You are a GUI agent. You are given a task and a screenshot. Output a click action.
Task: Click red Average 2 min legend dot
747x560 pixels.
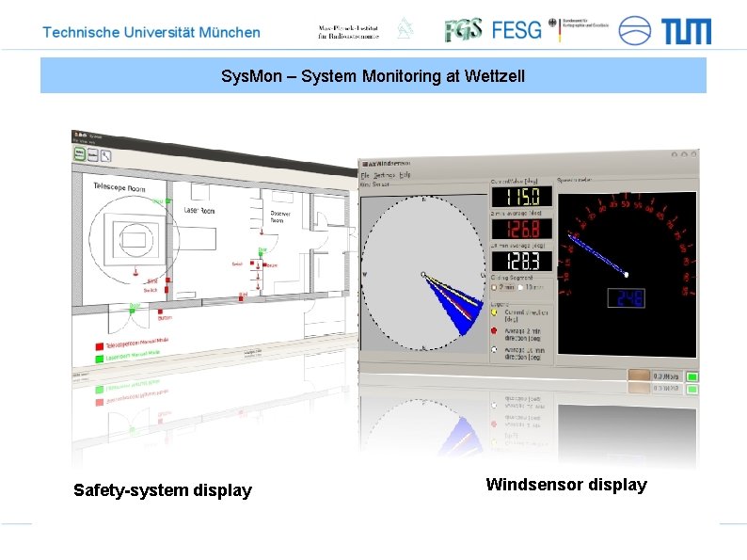point(494,330)
